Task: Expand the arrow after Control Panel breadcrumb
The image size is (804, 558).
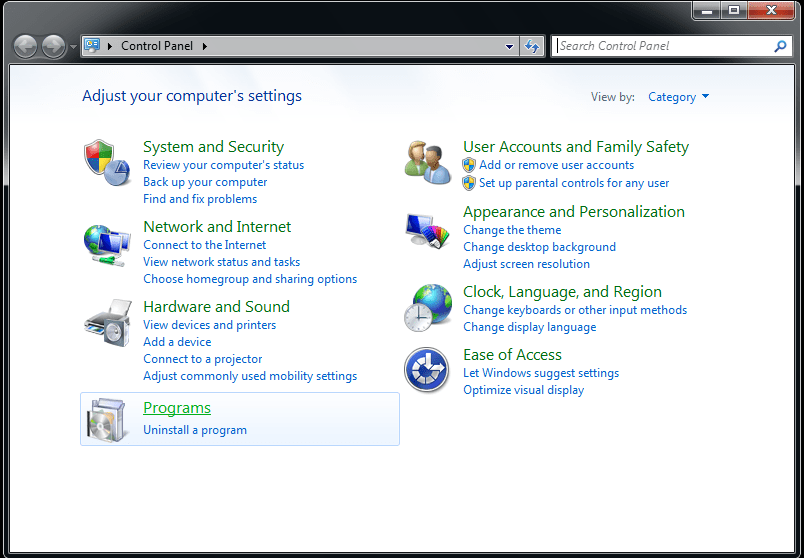Action: pyautogui.click(x=205, y=46)
